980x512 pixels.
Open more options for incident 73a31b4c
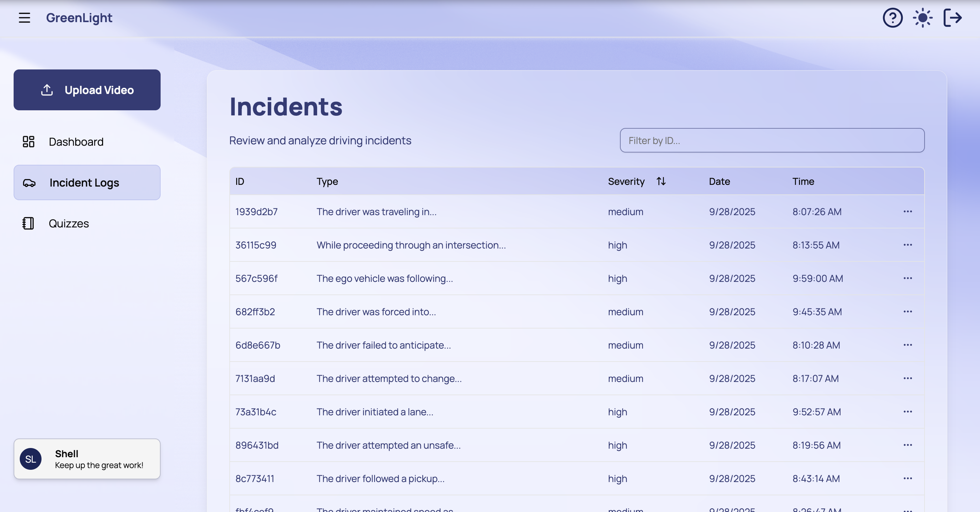coord(908,412)
